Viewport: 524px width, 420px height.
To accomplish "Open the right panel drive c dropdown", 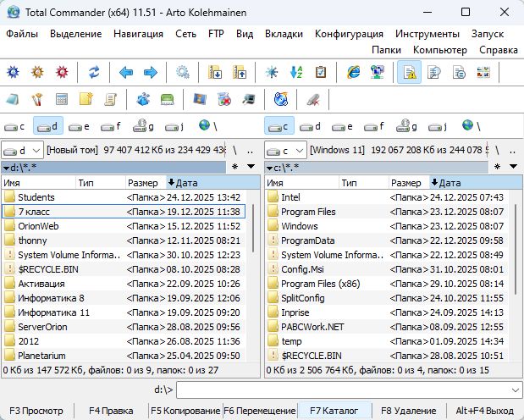I will [286, 150].
